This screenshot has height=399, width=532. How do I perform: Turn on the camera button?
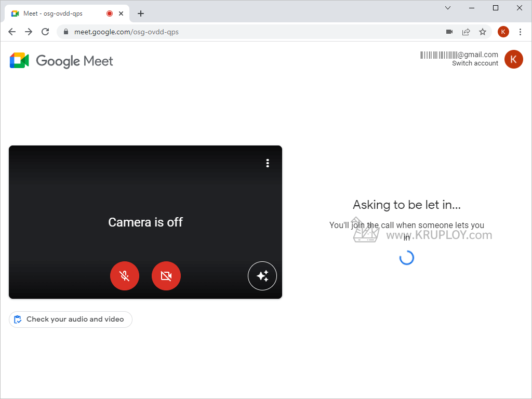pos(166,276)
